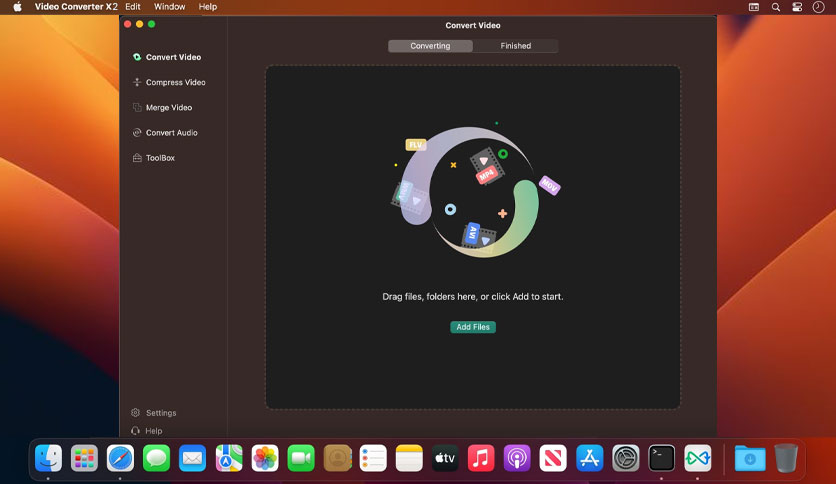Open Photos from the Dock
Viewport: 836px width, 484px height.
click(x=265, y=458)
